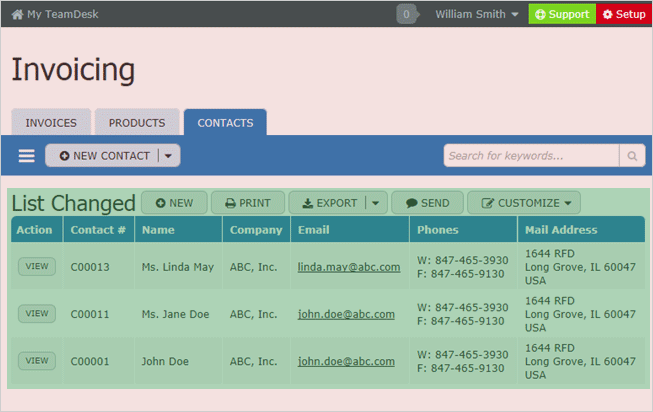This screenshot has width=653, height=412.
Task: Click the New Contact button
Action: point(104,156)
